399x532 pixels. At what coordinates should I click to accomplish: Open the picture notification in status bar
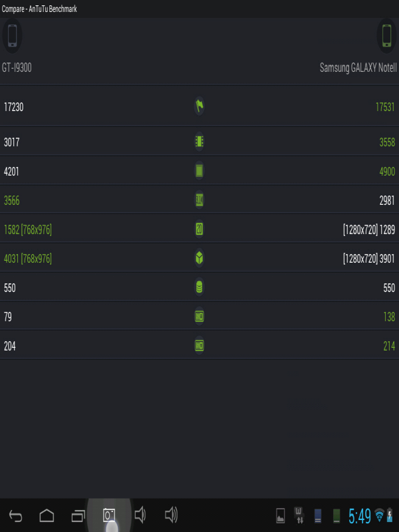(x=281, y=515)
